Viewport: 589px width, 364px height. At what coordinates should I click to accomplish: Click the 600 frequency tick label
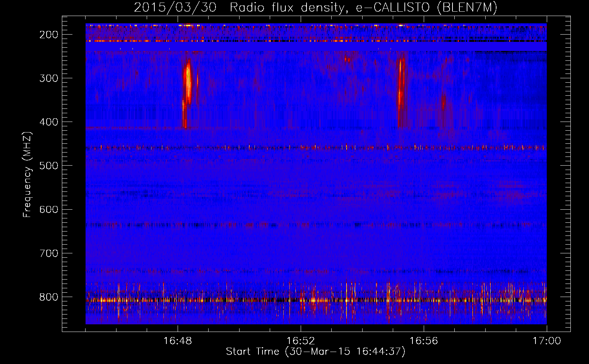coord(49,209)
